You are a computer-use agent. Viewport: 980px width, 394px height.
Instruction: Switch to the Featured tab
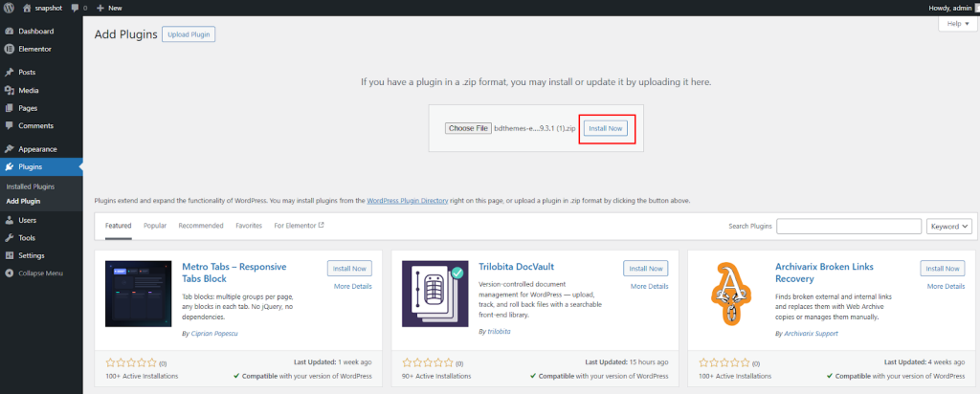(x=118, y=226)
